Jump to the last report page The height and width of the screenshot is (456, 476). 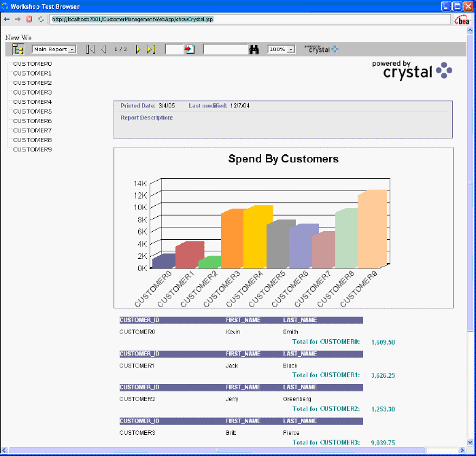pos(151,49)
